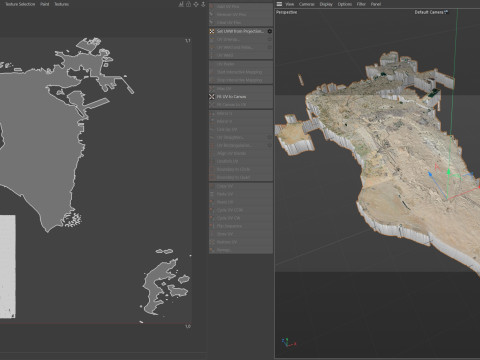Click Start Interactive Mapping
This screenshot has width=480, height=360.
240,72
